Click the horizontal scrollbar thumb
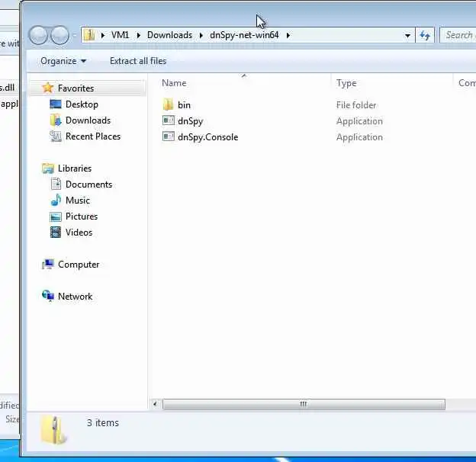 (x=304, y=405)
